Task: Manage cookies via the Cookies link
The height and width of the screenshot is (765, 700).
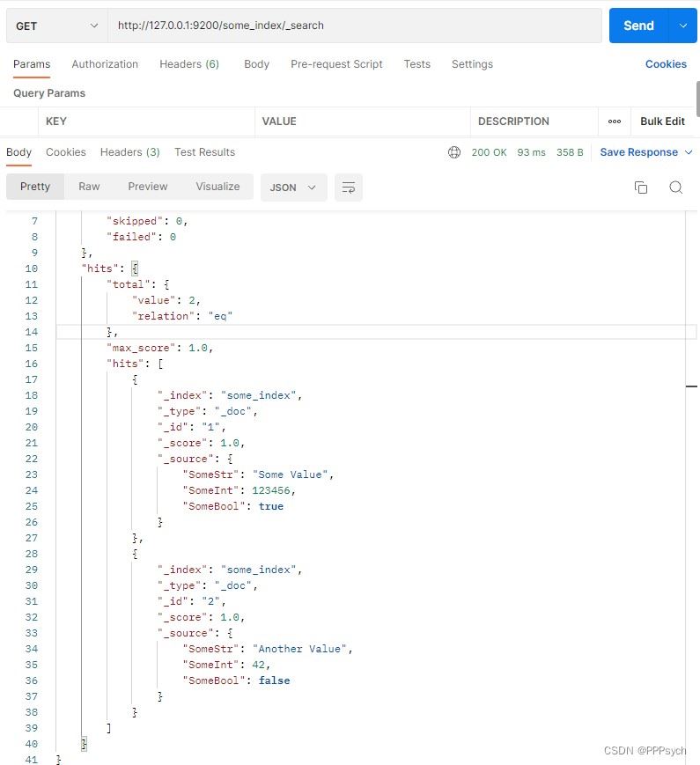Action: 665,63
